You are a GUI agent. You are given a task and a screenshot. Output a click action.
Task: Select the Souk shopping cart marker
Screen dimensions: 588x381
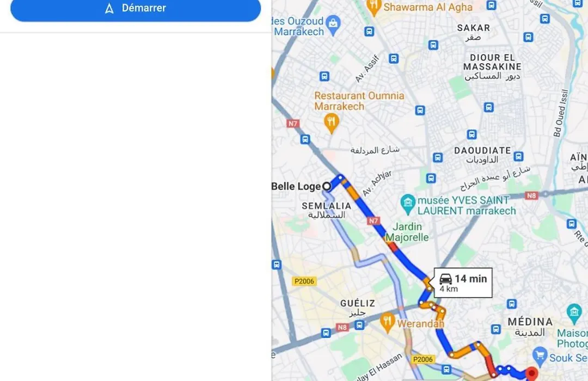(x=540, y=357)
